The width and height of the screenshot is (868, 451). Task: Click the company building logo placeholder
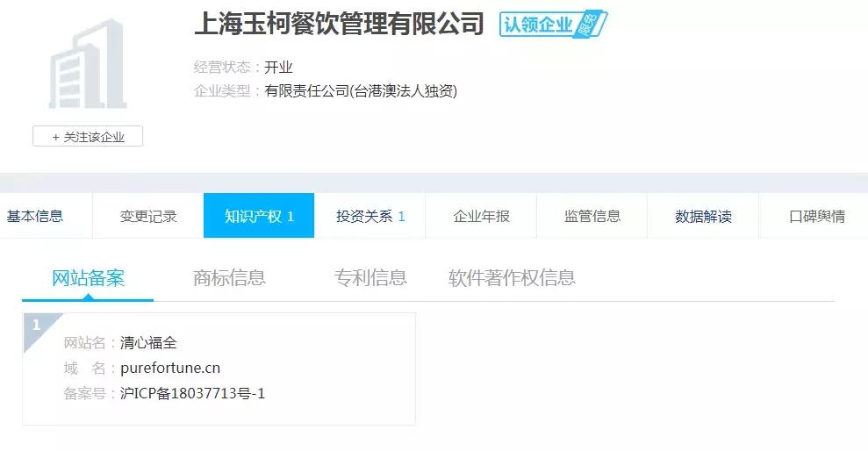(x=88, y=63)
